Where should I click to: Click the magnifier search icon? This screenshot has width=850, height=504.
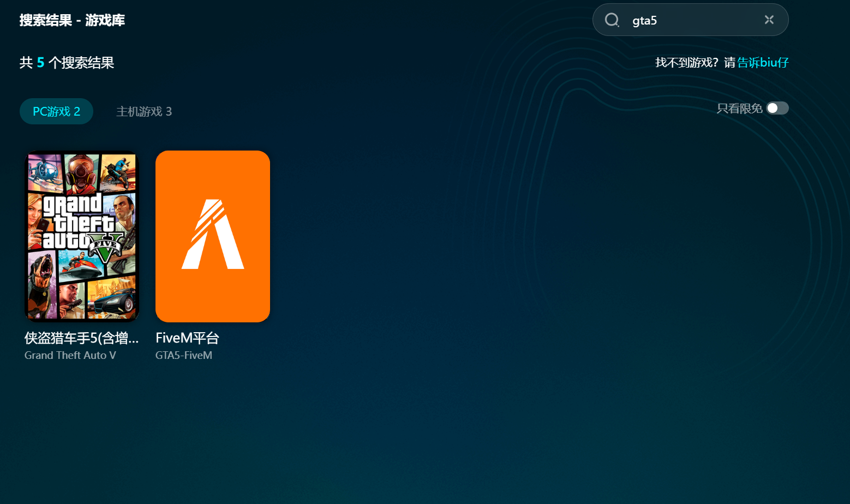612,20
